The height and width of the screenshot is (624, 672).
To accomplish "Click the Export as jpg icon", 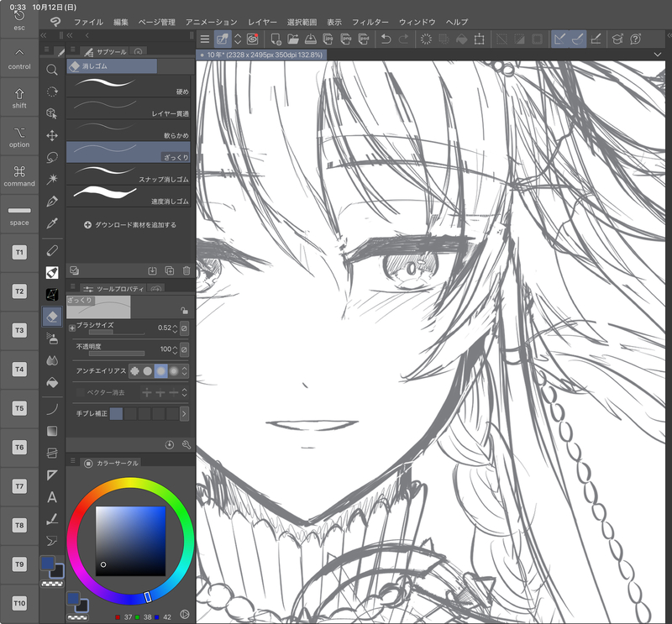I will coord(328,39).
